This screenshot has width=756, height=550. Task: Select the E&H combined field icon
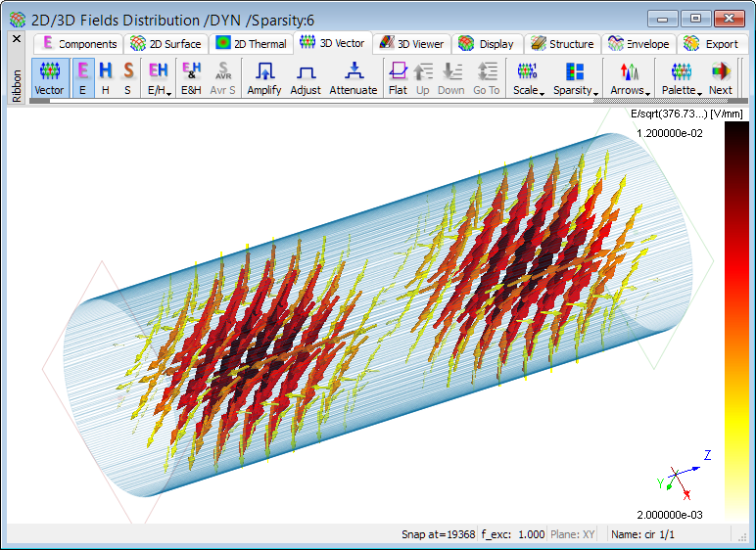click(191, 78)
